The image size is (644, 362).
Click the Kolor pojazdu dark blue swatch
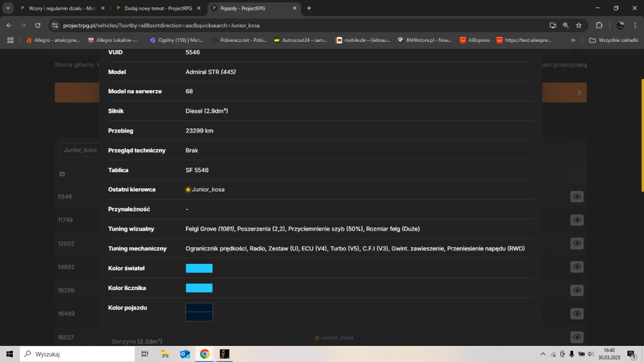tap(199, 312)
